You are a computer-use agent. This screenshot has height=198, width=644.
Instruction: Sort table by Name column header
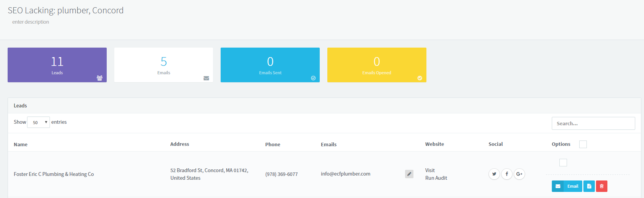pos(21,145)
